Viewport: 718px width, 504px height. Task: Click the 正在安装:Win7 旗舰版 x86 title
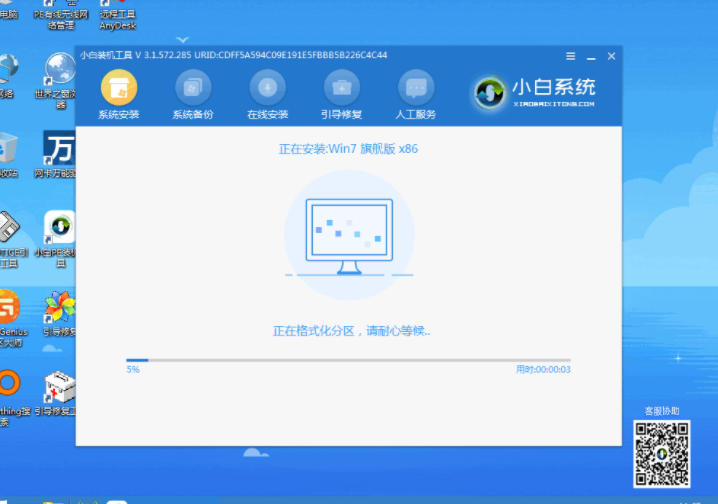[x=348, y=149]
